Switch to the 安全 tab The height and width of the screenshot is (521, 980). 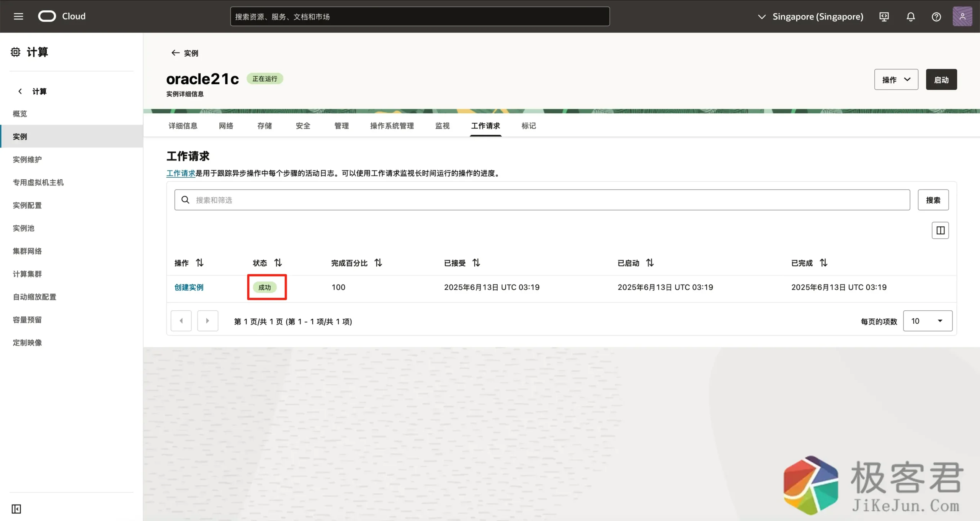click(303, 126)
